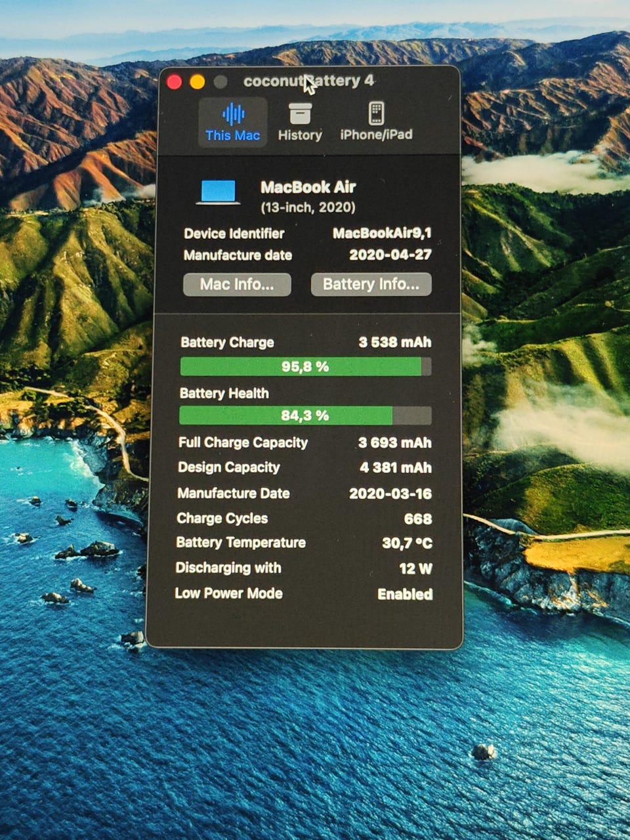Click the coconutBattery 4 window title
630x840 pixels.
(x=308, y=81)
